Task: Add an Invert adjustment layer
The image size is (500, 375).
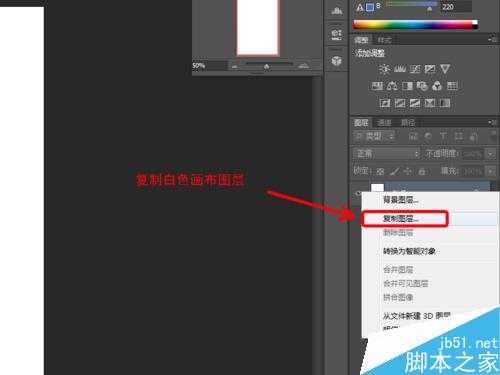Action: coord(385,103)
